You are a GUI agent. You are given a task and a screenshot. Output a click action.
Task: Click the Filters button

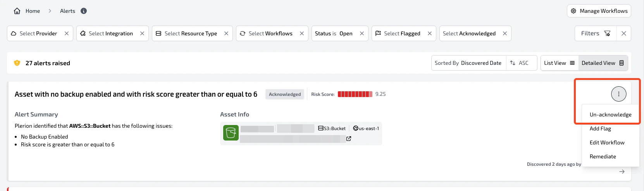(596, 33)
